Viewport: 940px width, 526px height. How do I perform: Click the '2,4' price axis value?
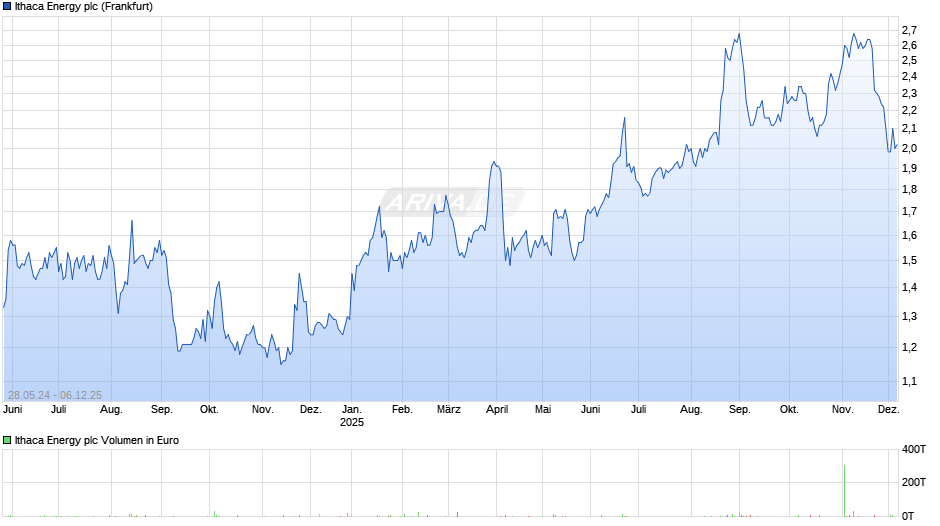pyautogui.click(x=909, y=77)
